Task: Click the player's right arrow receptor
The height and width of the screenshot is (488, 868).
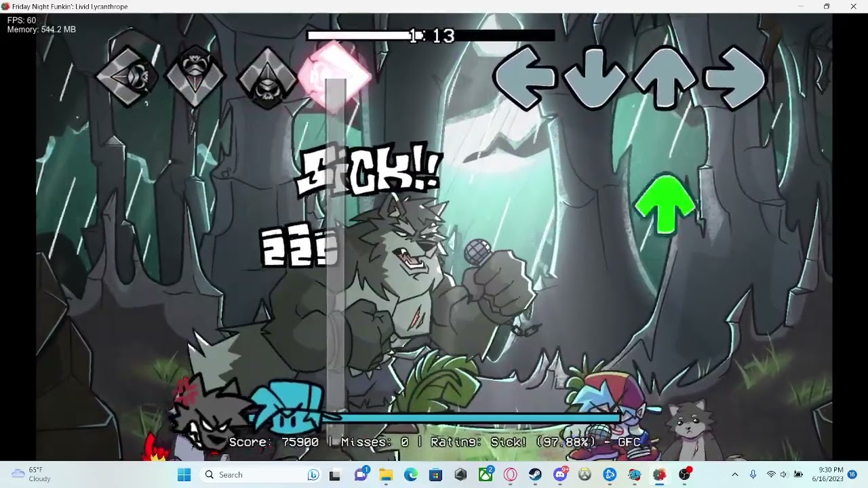Action: click(734, 78)
